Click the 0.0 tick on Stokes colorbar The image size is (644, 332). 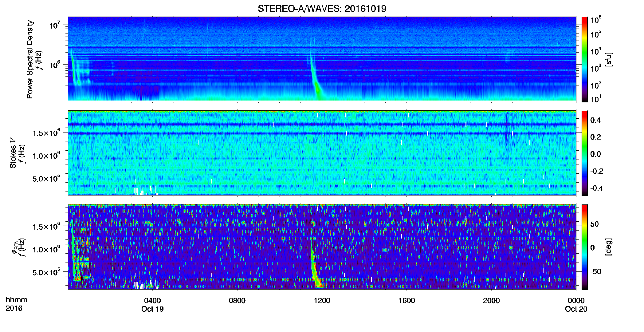595,154
